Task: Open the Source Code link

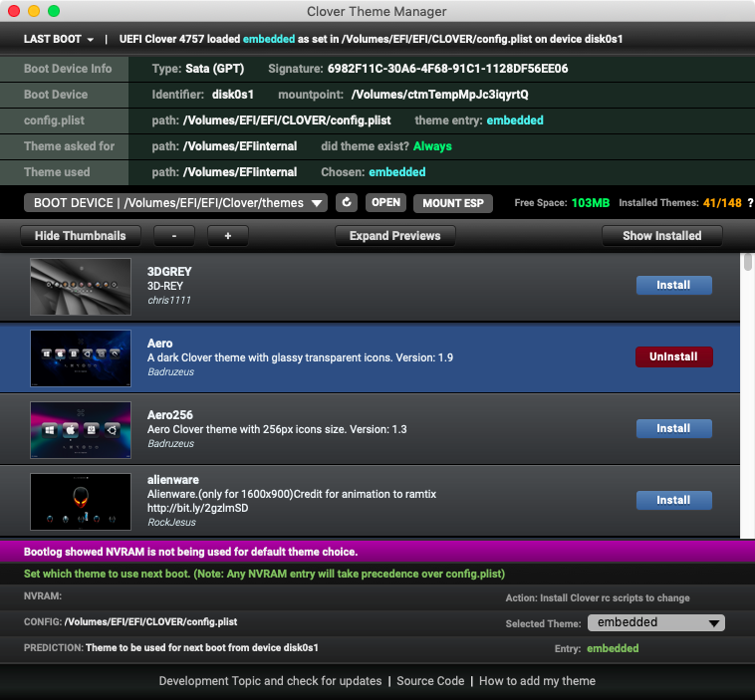Action: click(x=430, y=681)
